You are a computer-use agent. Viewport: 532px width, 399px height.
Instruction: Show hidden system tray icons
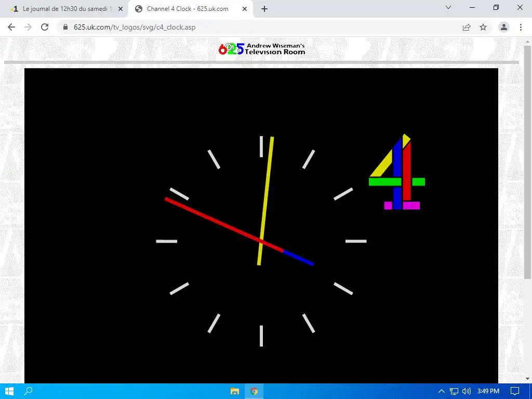442,391
